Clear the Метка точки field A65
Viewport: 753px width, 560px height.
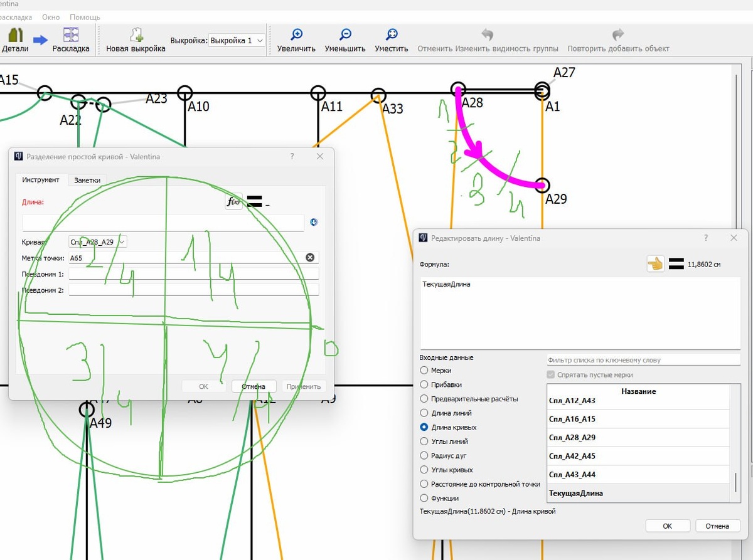[x=310, y=258]
